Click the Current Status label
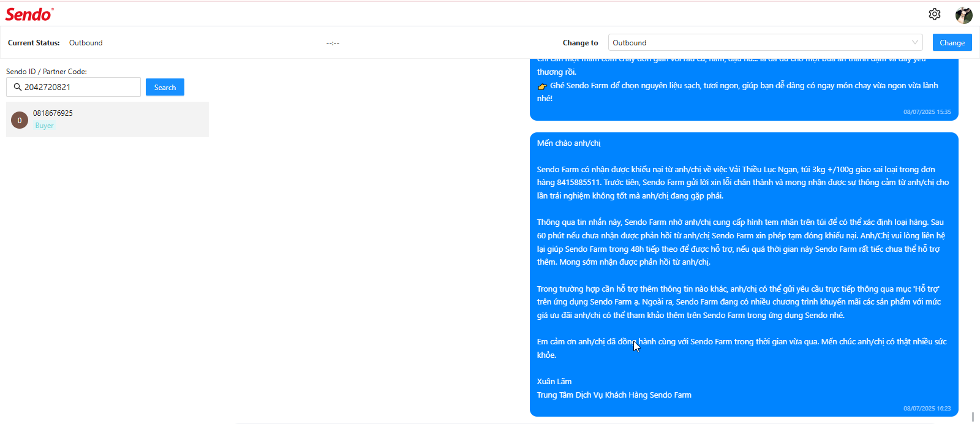Screen dimensions: 980x424 click(34, 43)
